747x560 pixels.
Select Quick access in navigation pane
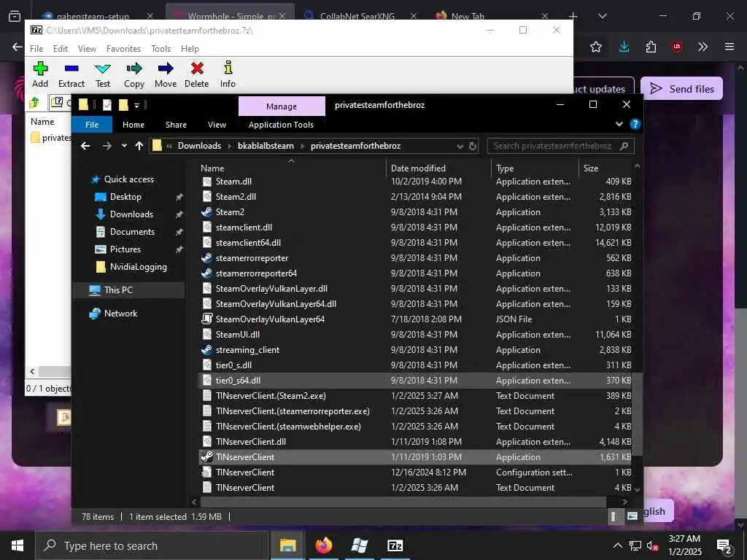coord(128,179)
